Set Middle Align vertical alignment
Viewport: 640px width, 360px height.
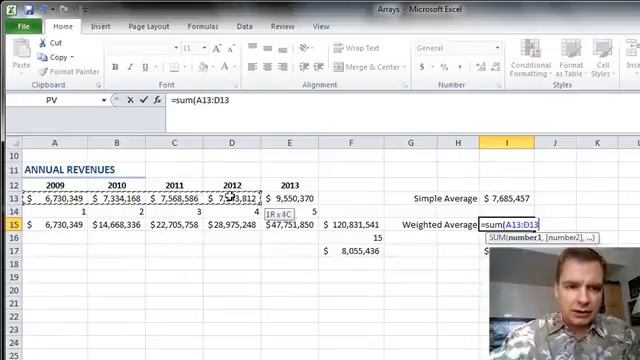(268, 48)
